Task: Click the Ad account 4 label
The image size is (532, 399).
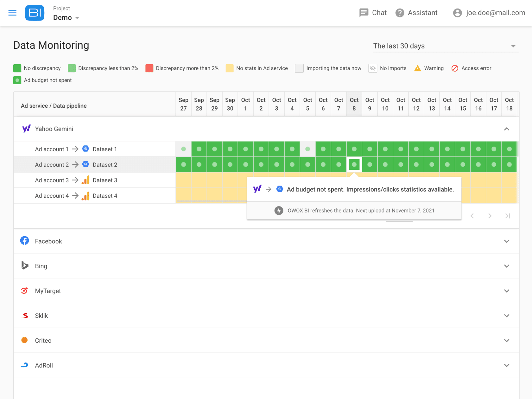Action: click(x=52, y=196)
